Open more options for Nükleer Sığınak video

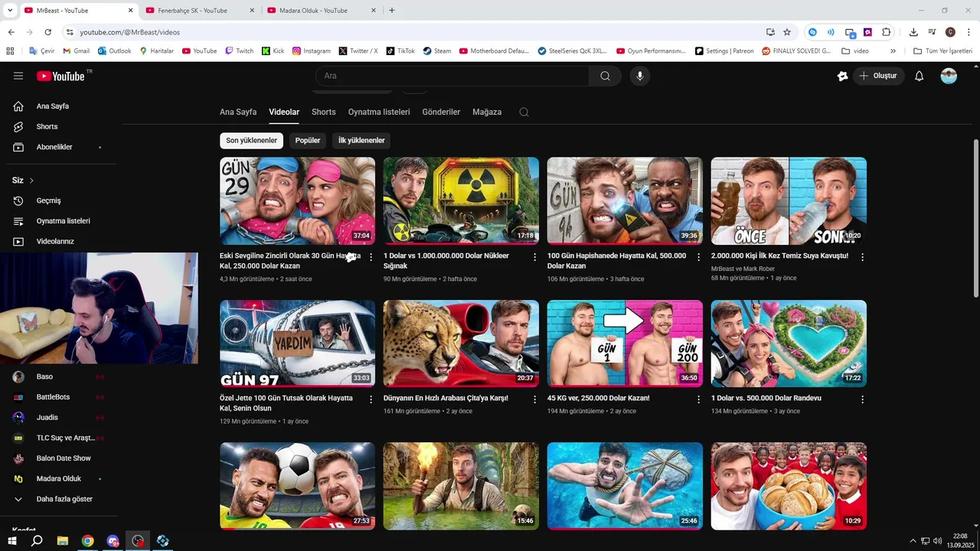(x=535, y=257)
